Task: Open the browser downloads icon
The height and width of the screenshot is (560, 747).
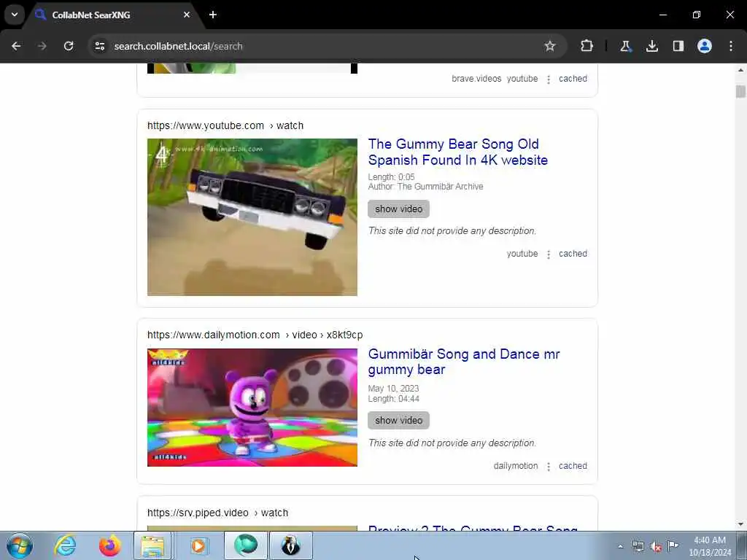Action: point(651,46)
